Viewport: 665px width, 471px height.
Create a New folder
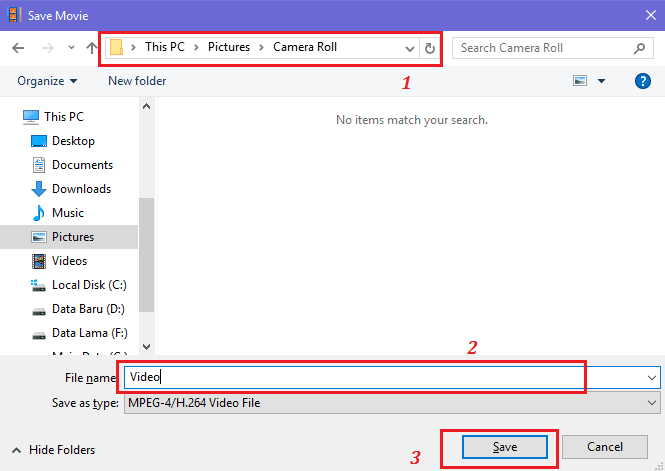click(x=137, y=81)
